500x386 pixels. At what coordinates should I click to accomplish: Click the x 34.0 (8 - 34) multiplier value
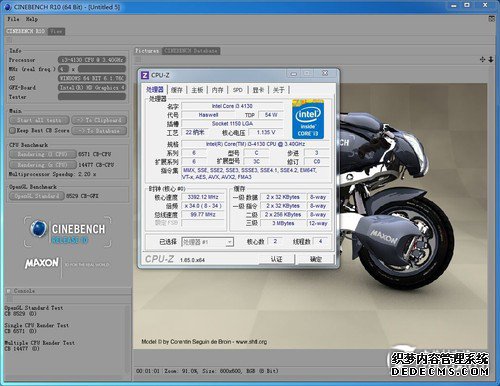coord(203,206)
